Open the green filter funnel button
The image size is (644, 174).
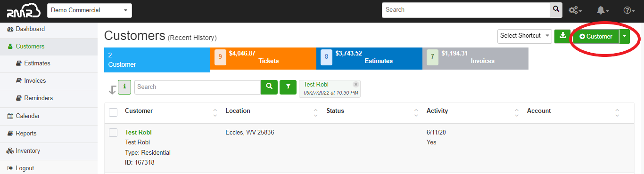(288, 87)
